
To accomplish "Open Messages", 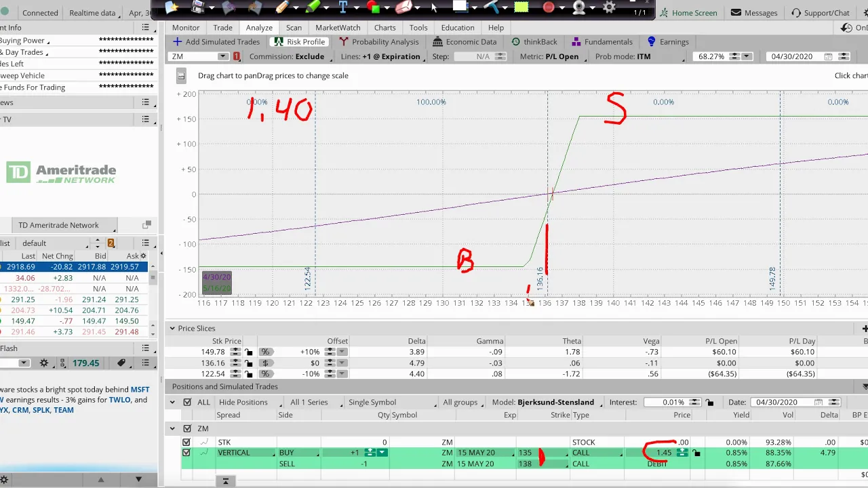I will coord(755,13).
